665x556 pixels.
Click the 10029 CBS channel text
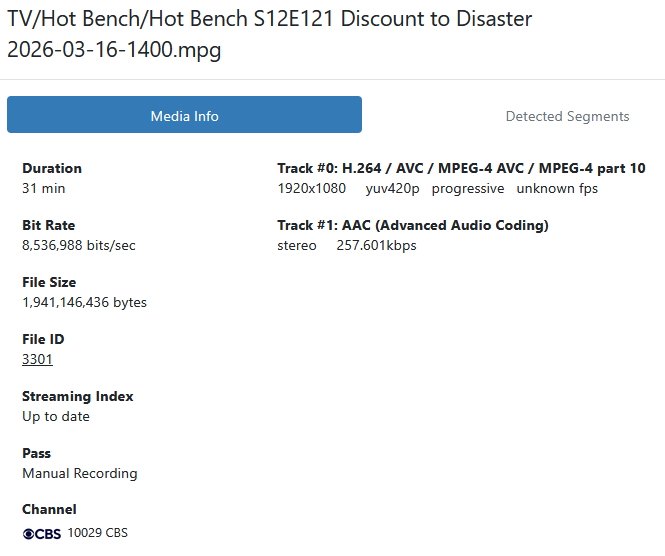point(98,533)
